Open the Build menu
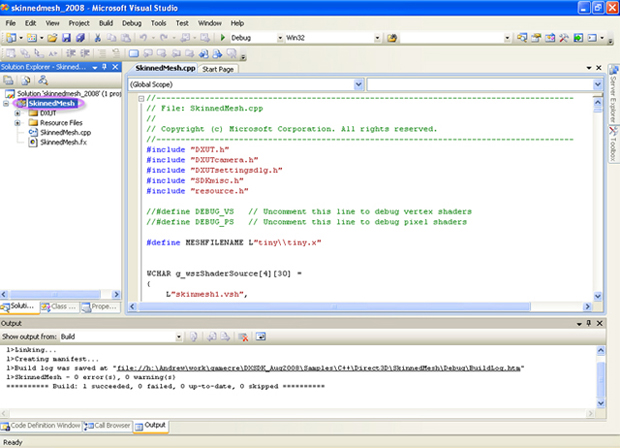This screenshot has height=448, width=620. 106,23
